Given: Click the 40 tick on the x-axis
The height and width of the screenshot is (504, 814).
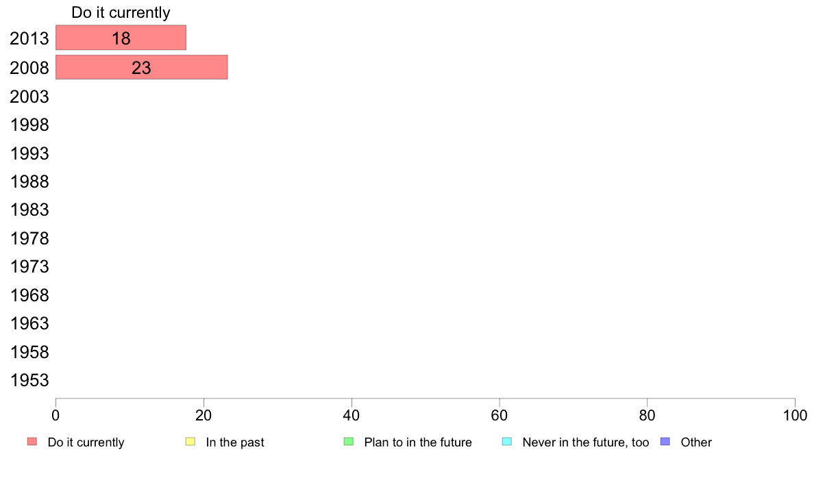Looking at the screenshot, I should [x=351, y=415].
